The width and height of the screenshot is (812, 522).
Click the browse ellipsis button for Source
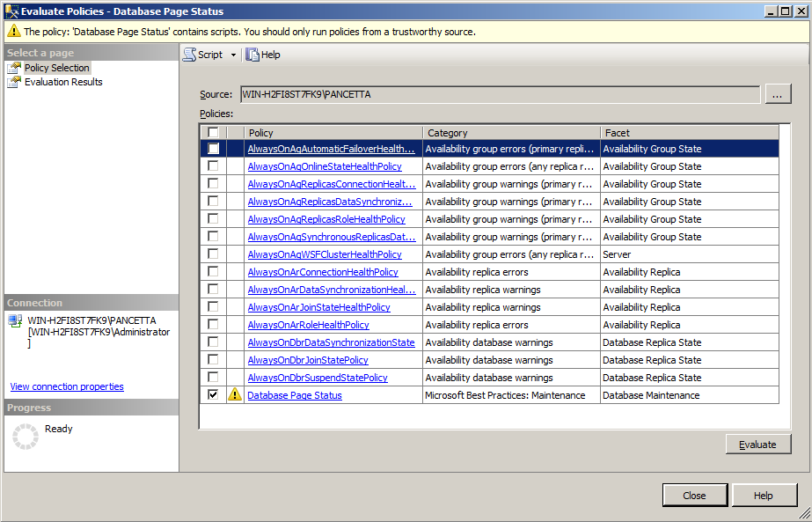click(x=778, y=94)
